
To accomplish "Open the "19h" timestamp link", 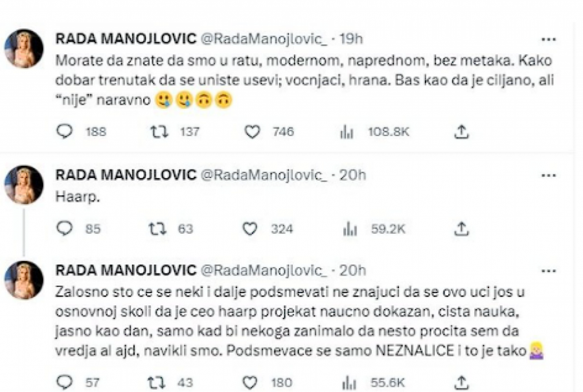I will click(x=352, y=38).
